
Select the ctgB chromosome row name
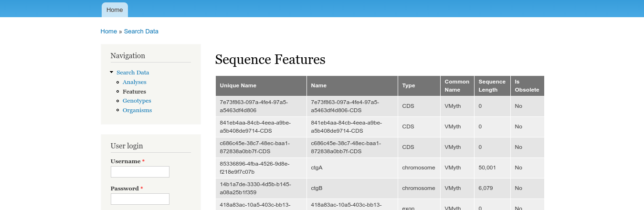(x=317, y=189)
